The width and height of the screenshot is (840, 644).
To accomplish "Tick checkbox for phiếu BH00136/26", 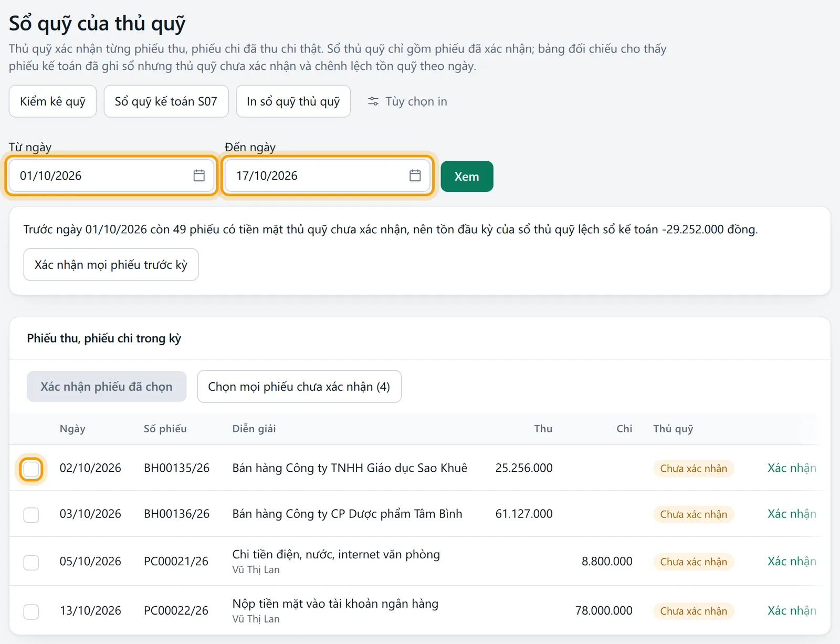I will pos(31,515).
